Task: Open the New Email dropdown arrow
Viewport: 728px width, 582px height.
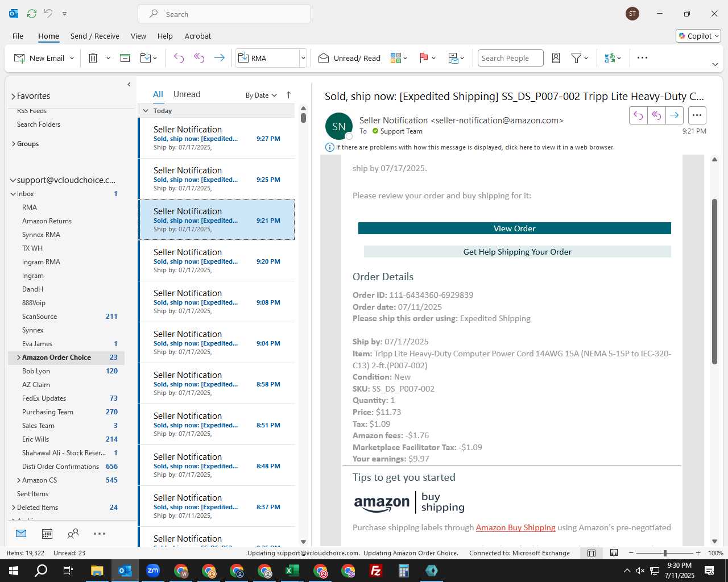Action: pyautogui.click(x=72, y=58)
